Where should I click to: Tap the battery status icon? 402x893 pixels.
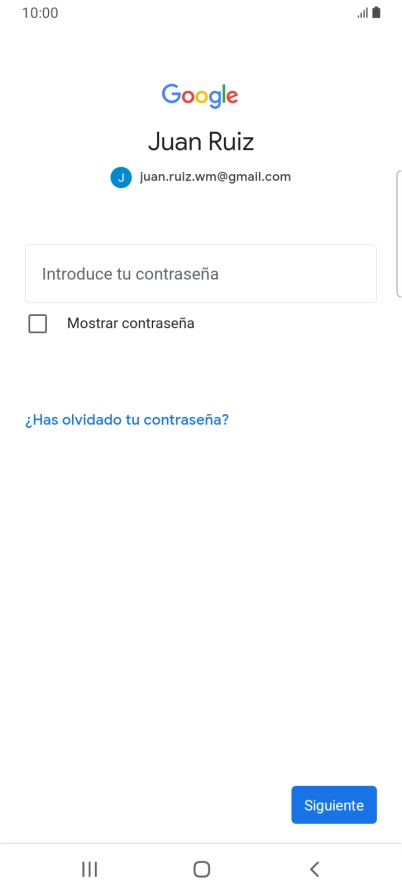click(376, 13)
